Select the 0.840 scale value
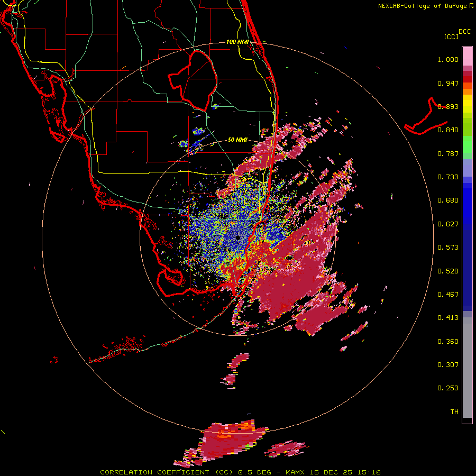This screenshot has height=476, width=476. [448, 130]
